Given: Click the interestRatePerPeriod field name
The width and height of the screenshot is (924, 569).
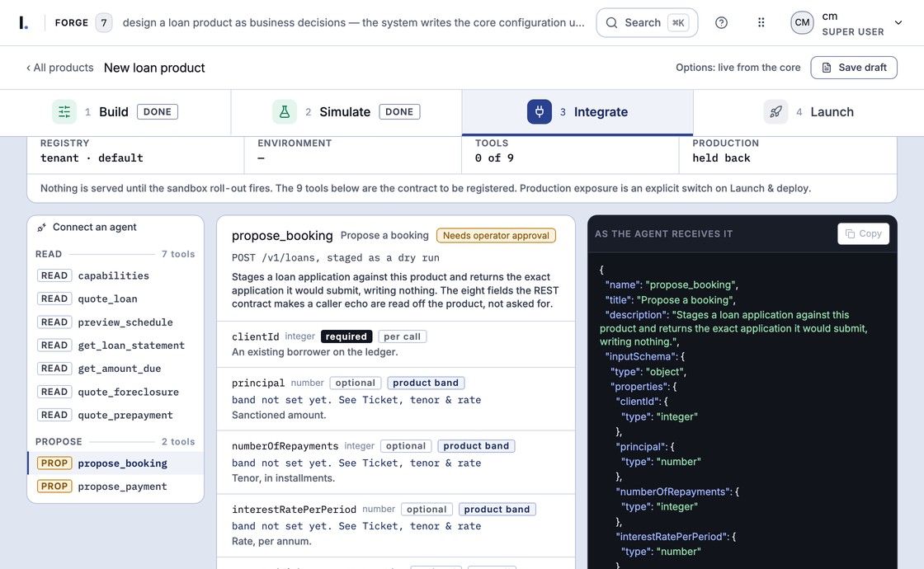Looking at the screenshot, I should coord(294,509).
